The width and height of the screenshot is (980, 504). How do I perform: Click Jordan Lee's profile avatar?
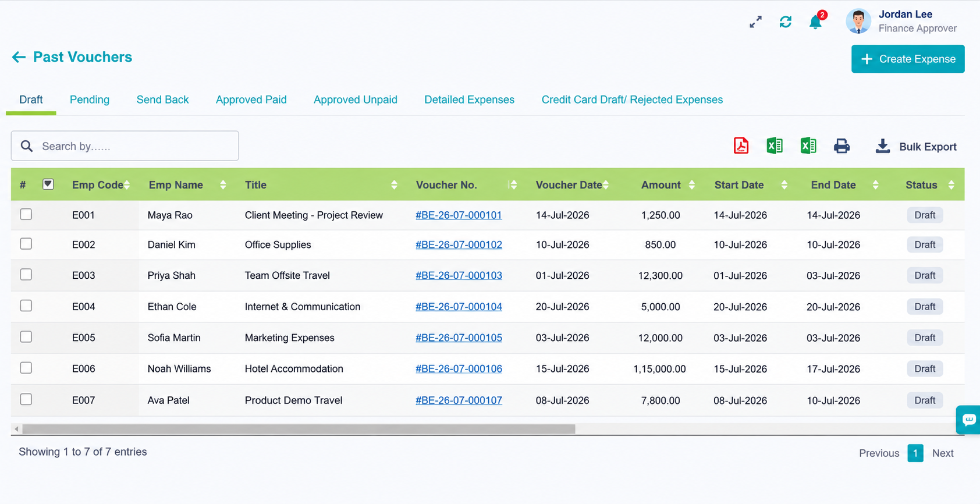coord(858,22)
